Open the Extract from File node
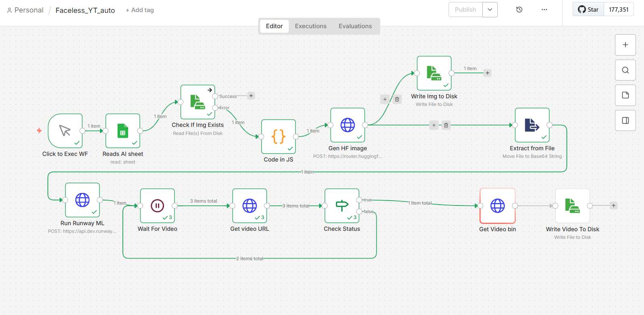This screenshot has height=315, width=644. [532, 125]
